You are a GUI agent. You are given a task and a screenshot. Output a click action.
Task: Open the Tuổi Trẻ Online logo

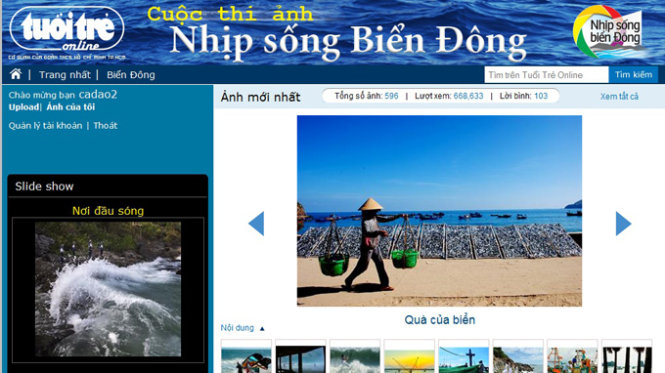(x=67, y=30)
